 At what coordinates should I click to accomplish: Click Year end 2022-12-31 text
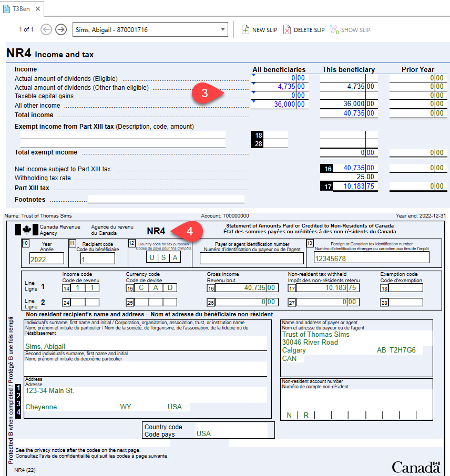point(421,216)
